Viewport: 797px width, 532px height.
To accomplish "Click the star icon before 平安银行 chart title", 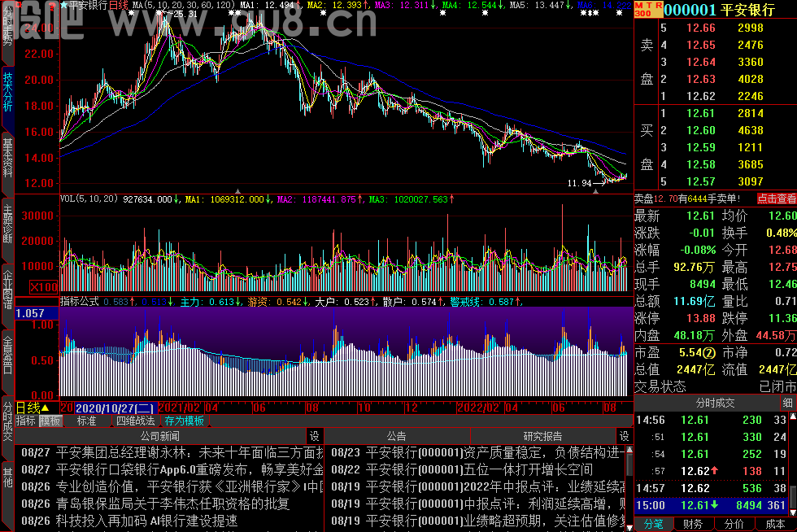I will pos(64,5).
